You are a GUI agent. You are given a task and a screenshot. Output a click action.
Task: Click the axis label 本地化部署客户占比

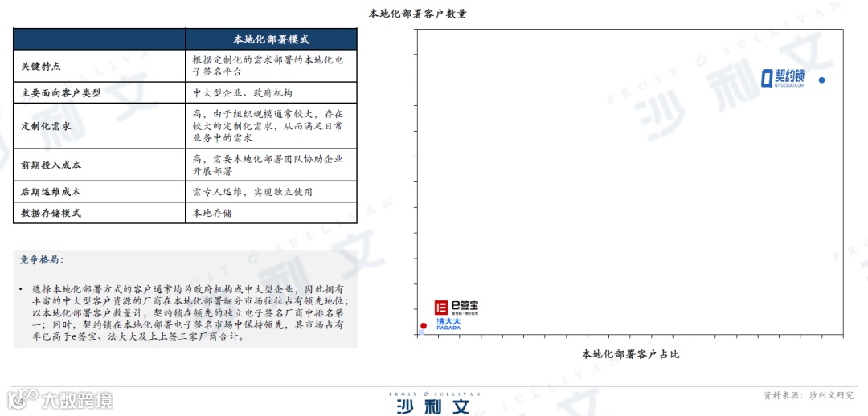pos(630,354)
